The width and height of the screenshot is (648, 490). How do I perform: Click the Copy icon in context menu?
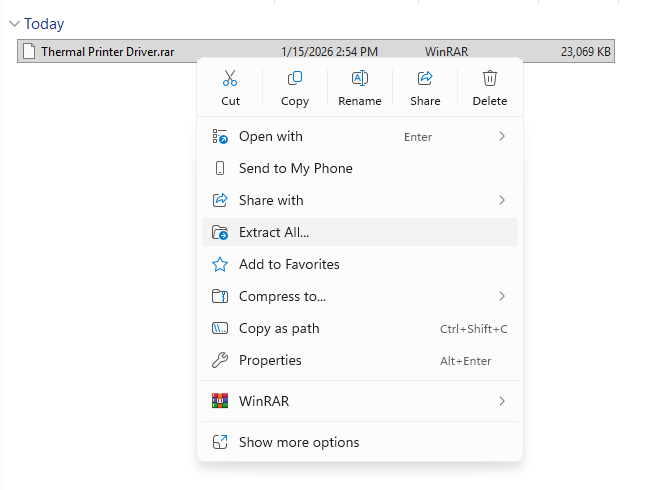pyautogui.click(x=295, y=79)
